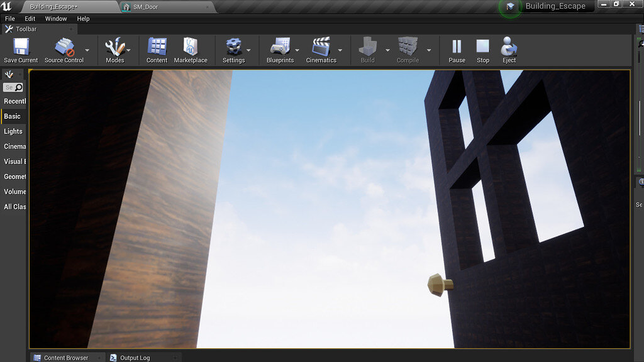
Task: Click the Place panel search field
Action: click(11, 87)
